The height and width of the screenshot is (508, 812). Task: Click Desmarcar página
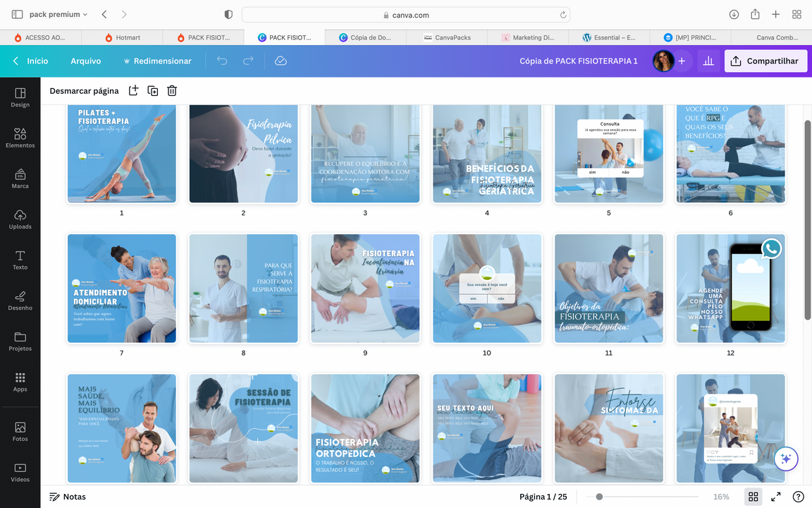coord(84,90)
